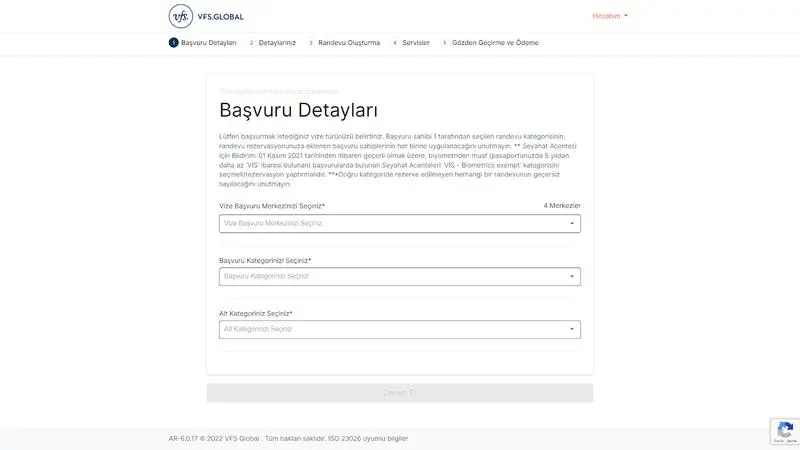Go to the Detaylarınız step
Screen dimensions: 800x450
point(272,43)
